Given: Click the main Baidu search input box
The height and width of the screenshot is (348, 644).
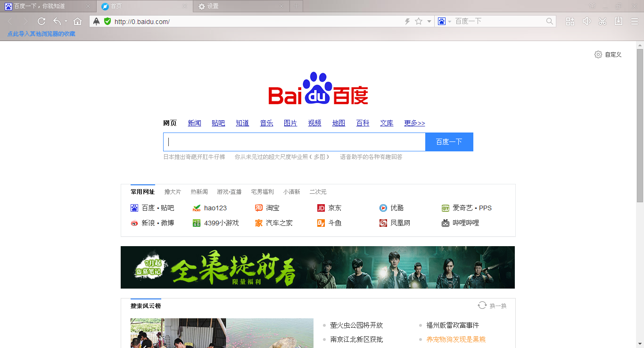Looking at the screenshot, I should pos(294,142).
